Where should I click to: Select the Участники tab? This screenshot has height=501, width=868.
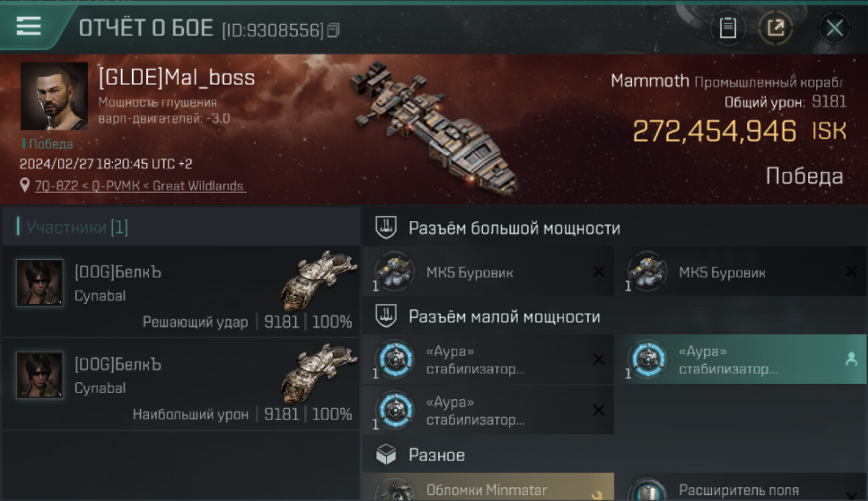pos(77,227)
